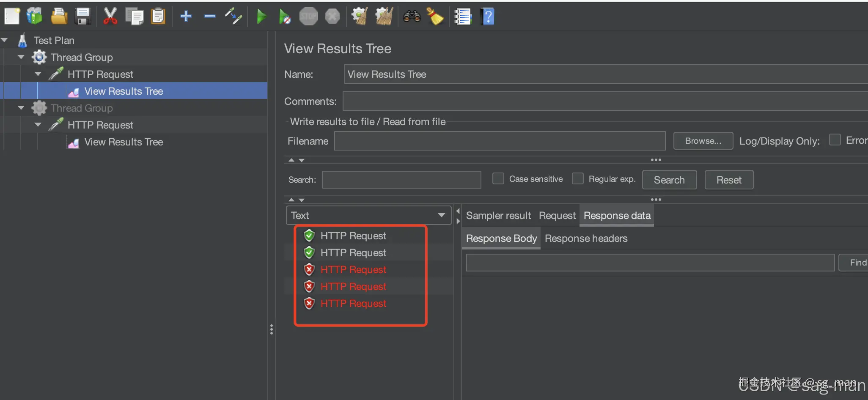The width and height of the screenshot is (868, 400).
Task: Select HTTP Request under the enabled Thread Group
Action: pos(100,74)
